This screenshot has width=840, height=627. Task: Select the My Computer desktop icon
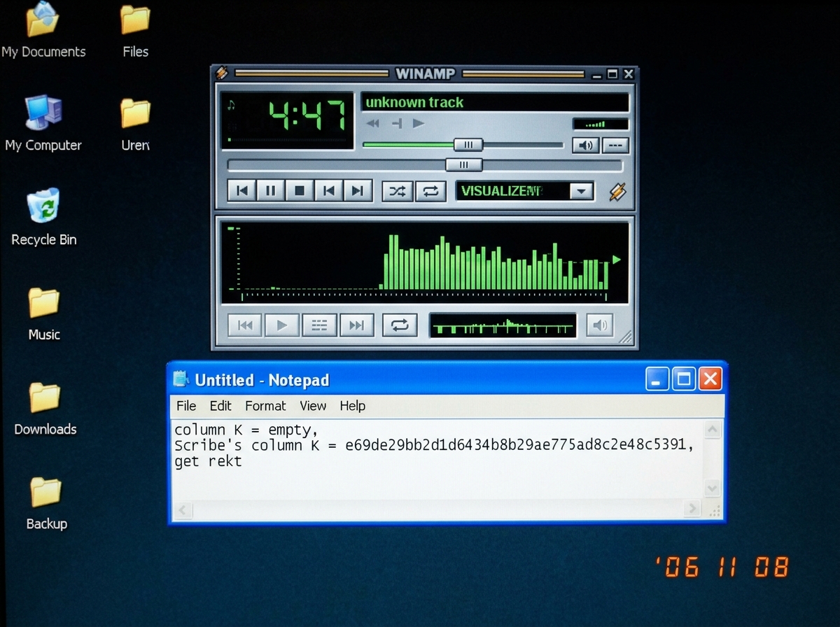pos(43,123)
